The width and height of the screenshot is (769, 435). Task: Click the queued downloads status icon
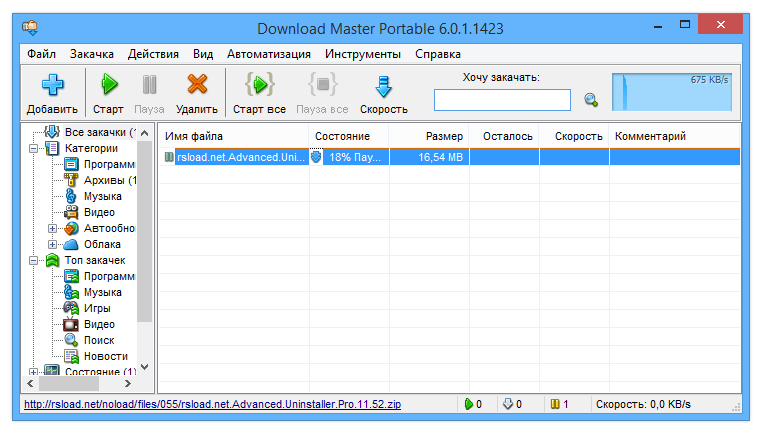pyautogui.click(x=508, y=404)
